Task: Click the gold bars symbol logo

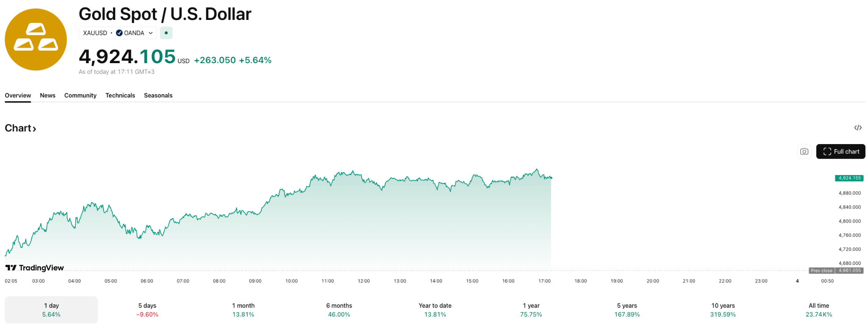Action: click(x=36, y=39)
